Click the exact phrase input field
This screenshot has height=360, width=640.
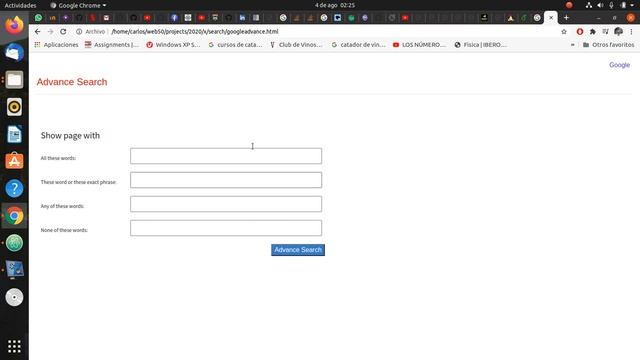226,180
